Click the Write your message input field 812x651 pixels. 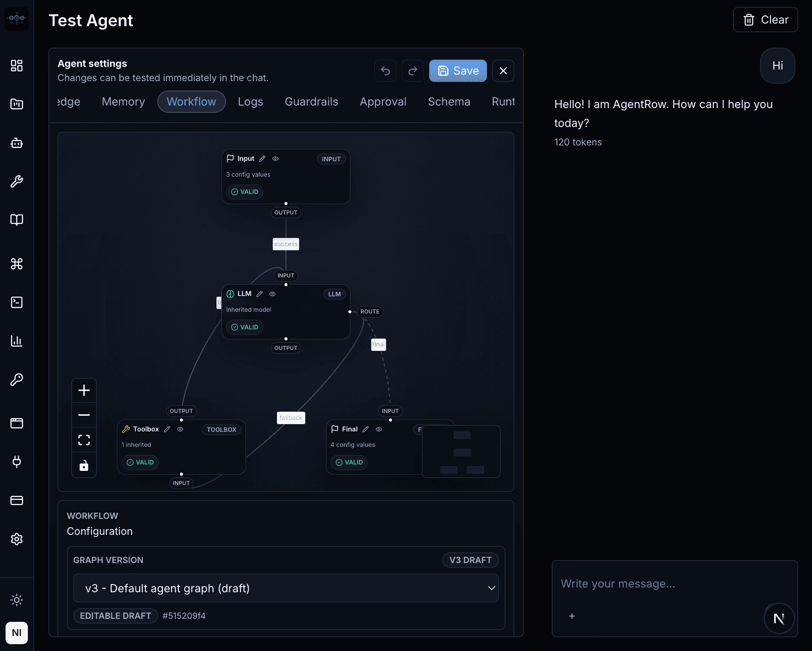point(674,584)
